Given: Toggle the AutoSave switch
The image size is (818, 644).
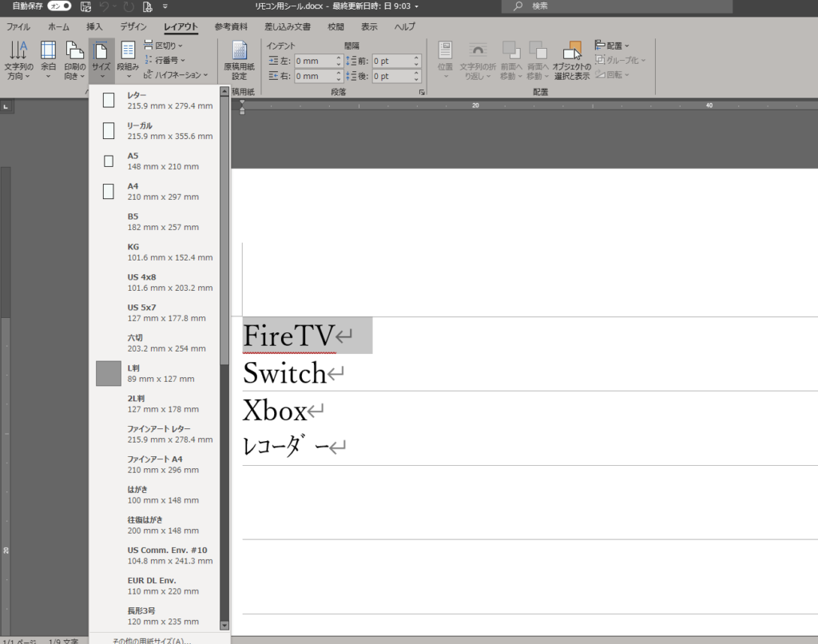Looking at the screenshot, I should (x=59, y=6).
